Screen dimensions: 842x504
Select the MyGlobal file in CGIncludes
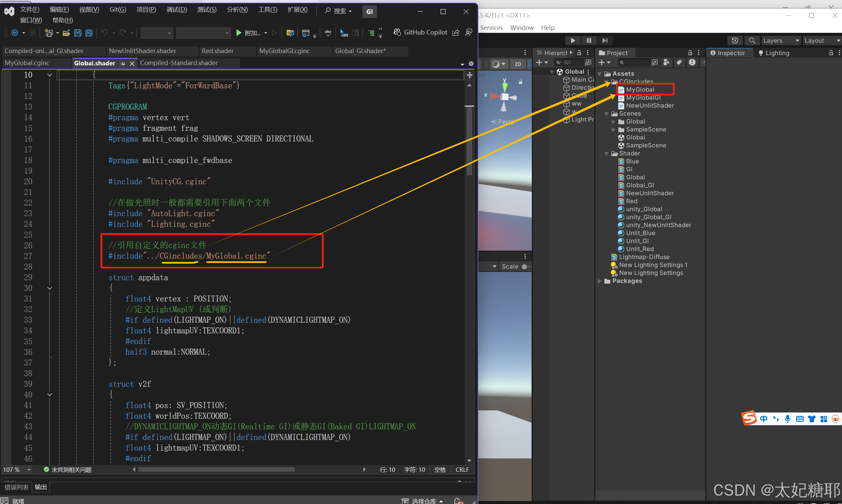tap(640, 89)
